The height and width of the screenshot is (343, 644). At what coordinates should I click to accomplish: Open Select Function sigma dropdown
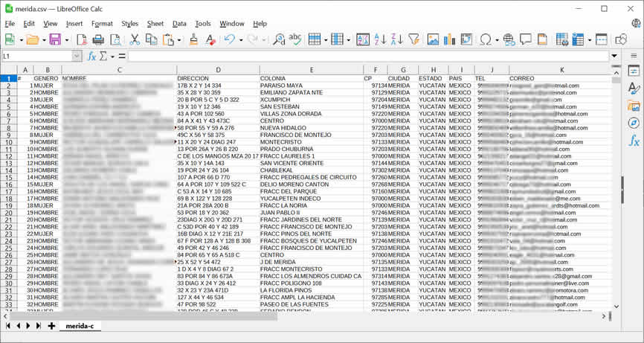pyautogui.click(x=112, y=57)
